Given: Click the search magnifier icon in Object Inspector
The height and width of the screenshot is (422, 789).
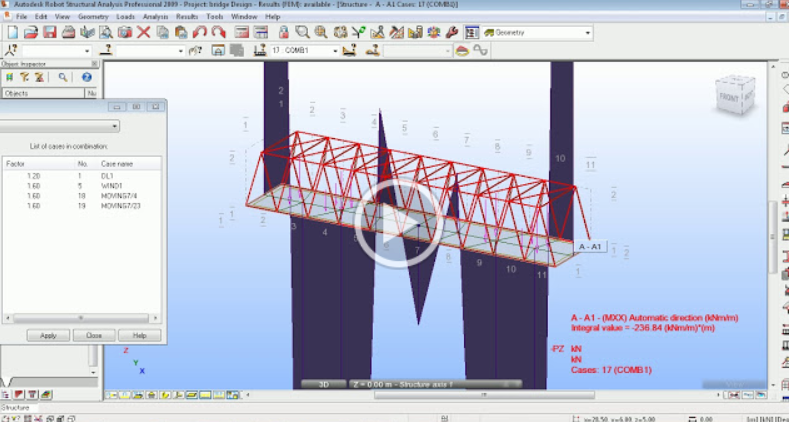Looking at the screenshot, I should click(62, 76).
